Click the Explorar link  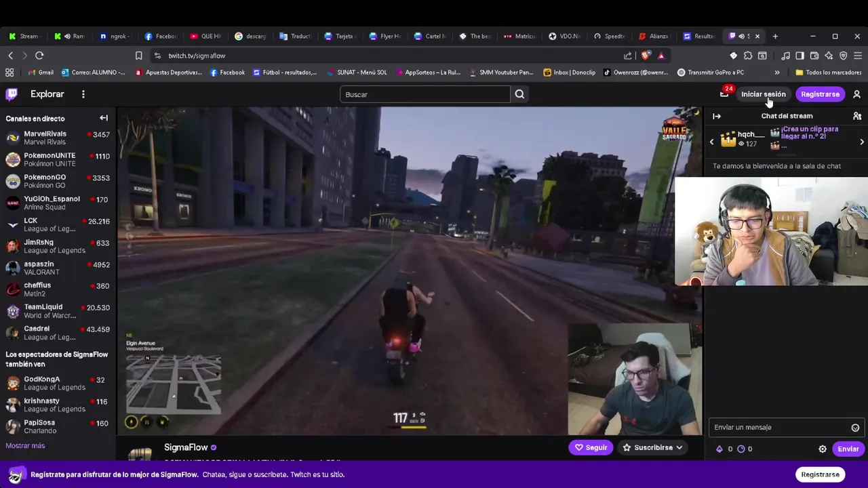tap(47, 94)
